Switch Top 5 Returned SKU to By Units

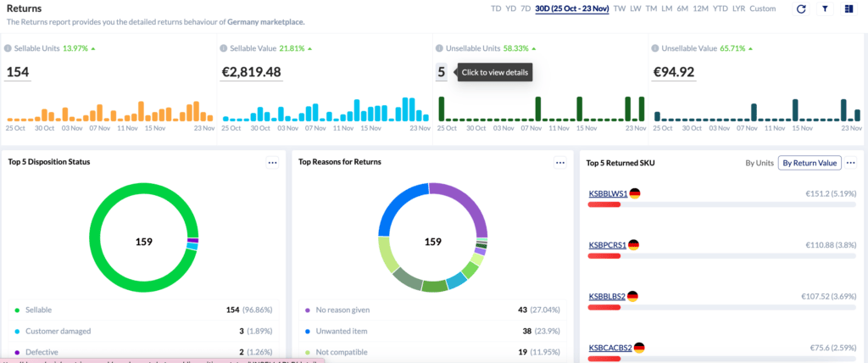coord(759,162)
